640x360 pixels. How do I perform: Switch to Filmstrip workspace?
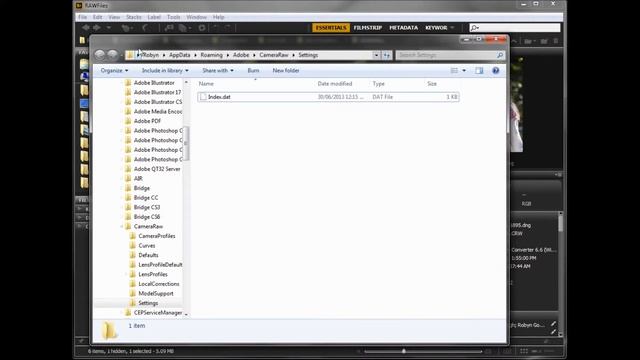pyautogui.click(x=368, y=28)
